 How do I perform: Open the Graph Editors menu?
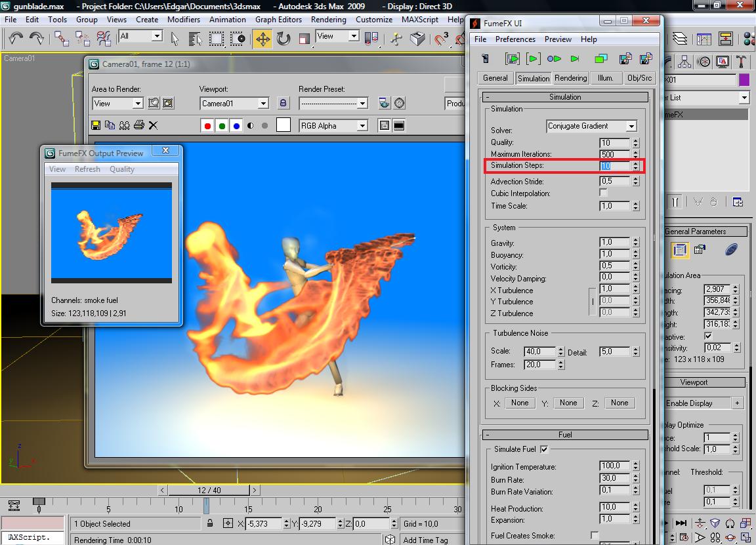pos(278,19)
